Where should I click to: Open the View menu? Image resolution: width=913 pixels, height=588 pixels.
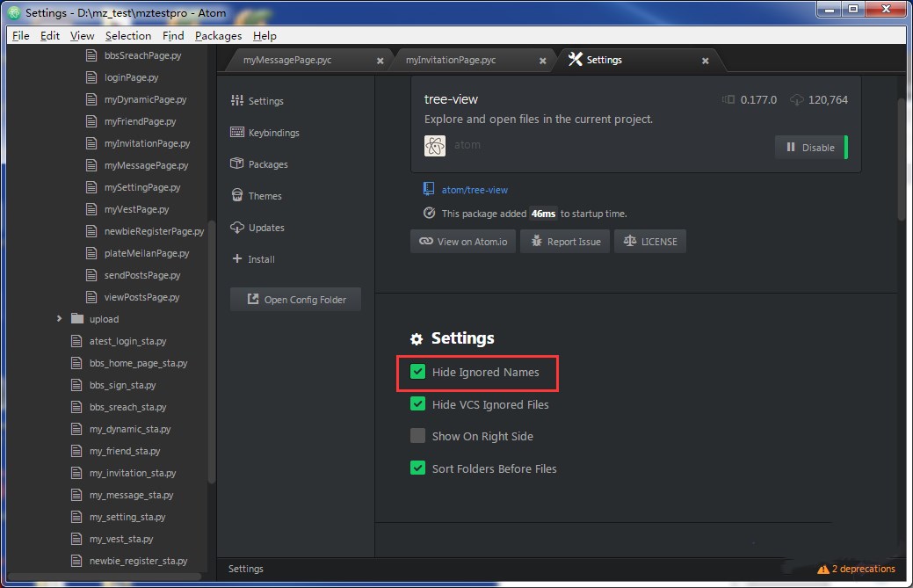click(82, 35)
